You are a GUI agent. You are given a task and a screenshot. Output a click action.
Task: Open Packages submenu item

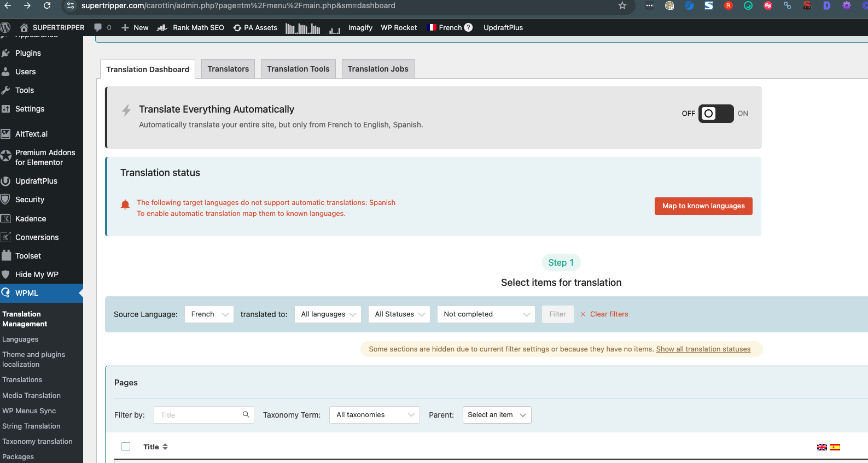click(18, 457)
